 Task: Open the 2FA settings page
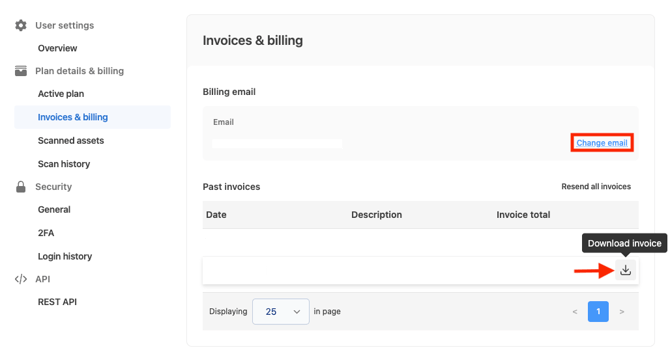pyautogui.click(x=46, y=233)
